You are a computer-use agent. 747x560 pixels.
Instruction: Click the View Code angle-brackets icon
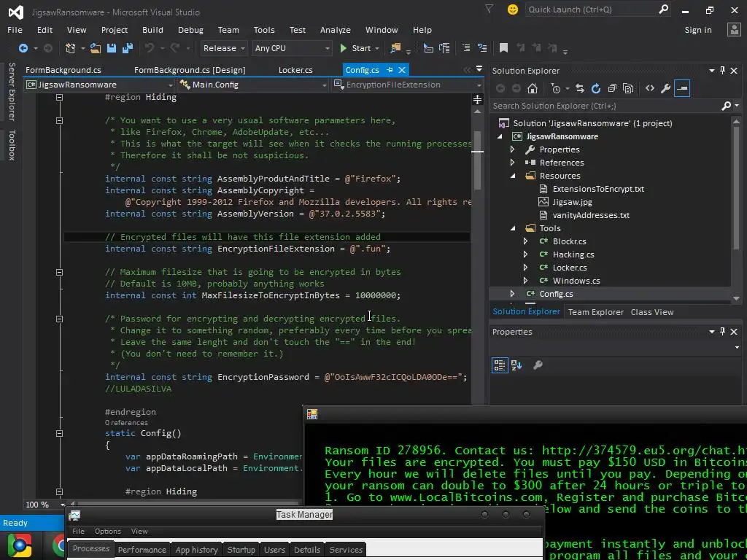[650, 88]
